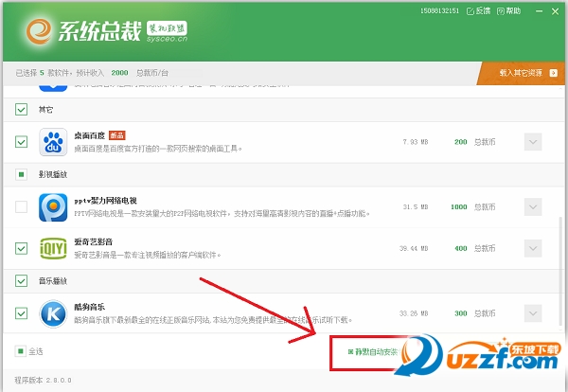Screen dimensions: 568x392
Task: Open 帮助 help link in title bar
Action: pyautogui.click(x=508, y=11)
